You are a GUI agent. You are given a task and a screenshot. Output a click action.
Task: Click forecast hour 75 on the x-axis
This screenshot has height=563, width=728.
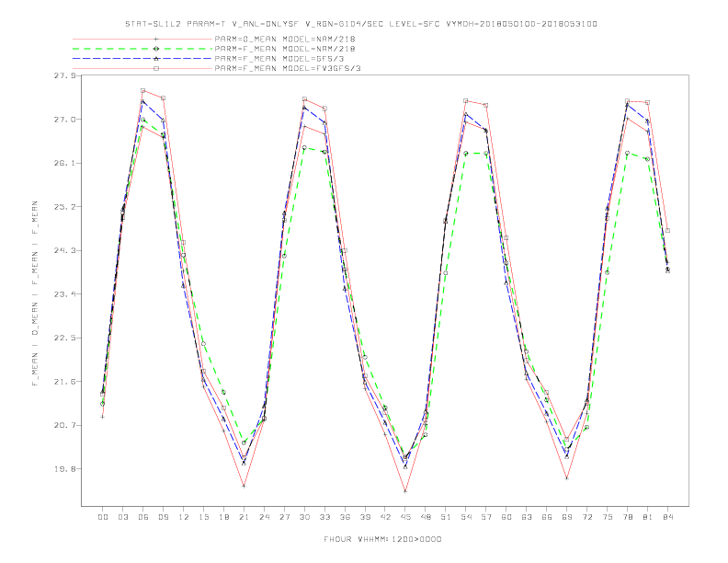point(608,517)
